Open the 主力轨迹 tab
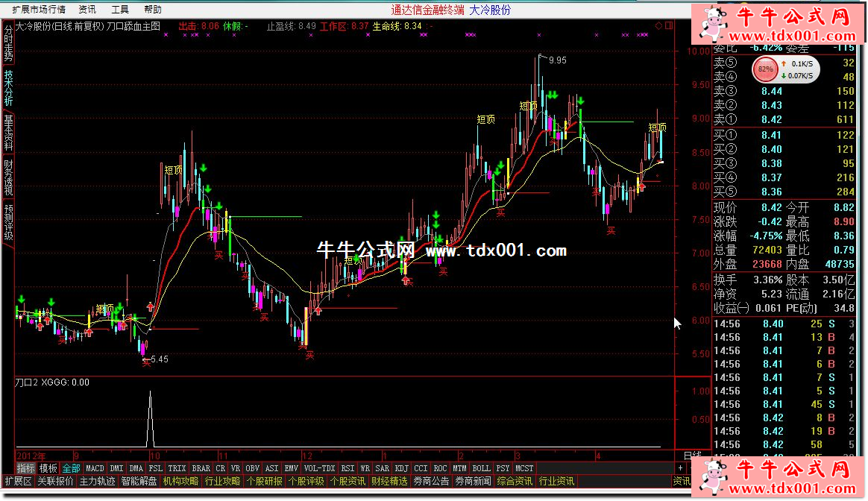Viewport: 868px width, 501px height. [x=98, y=481]
